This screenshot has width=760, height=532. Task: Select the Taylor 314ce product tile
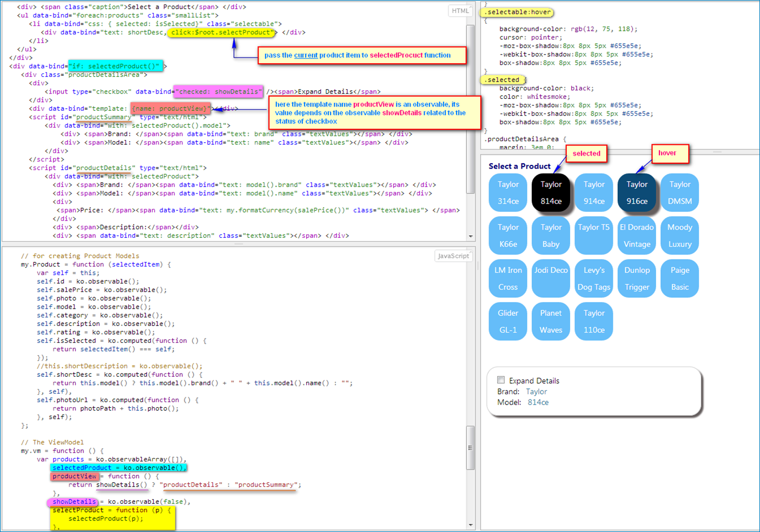[x=507, y=192]
